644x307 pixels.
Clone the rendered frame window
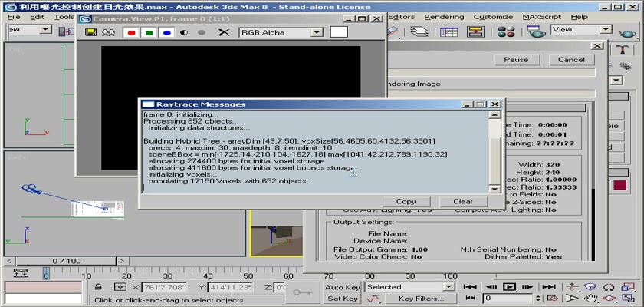tap(108, 32)
